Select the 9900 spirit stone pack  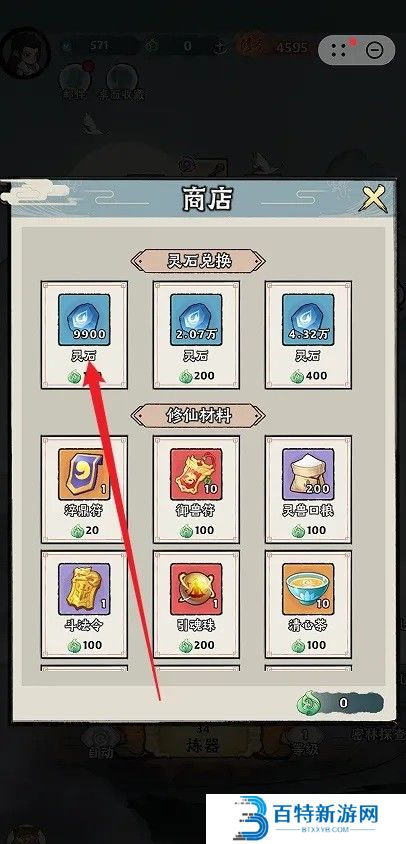84,320
